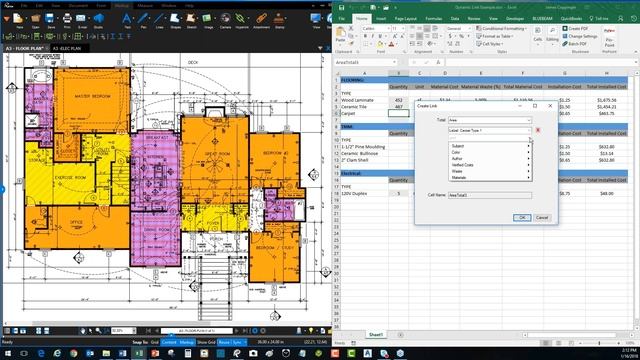Open the Insert tab in Excel

coord(381,18)
